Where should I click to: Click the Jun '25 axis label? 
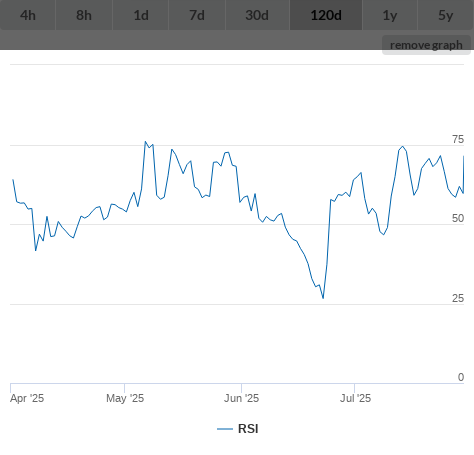pos(241,398)
